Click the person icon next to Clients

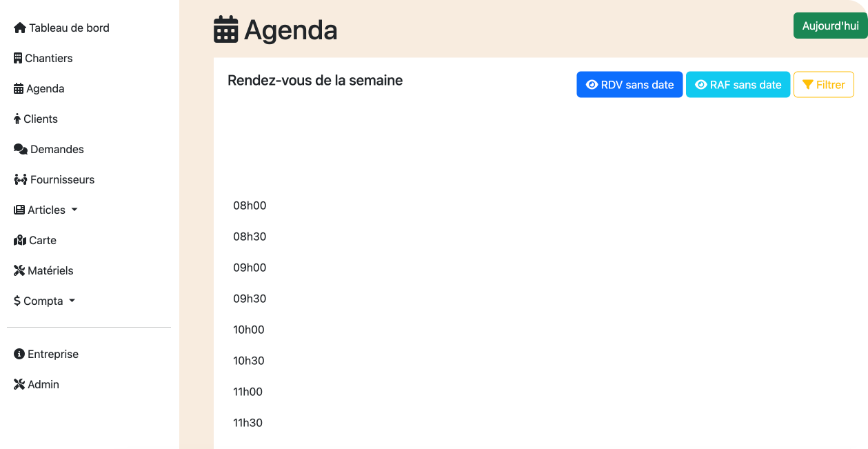(17, 119)
